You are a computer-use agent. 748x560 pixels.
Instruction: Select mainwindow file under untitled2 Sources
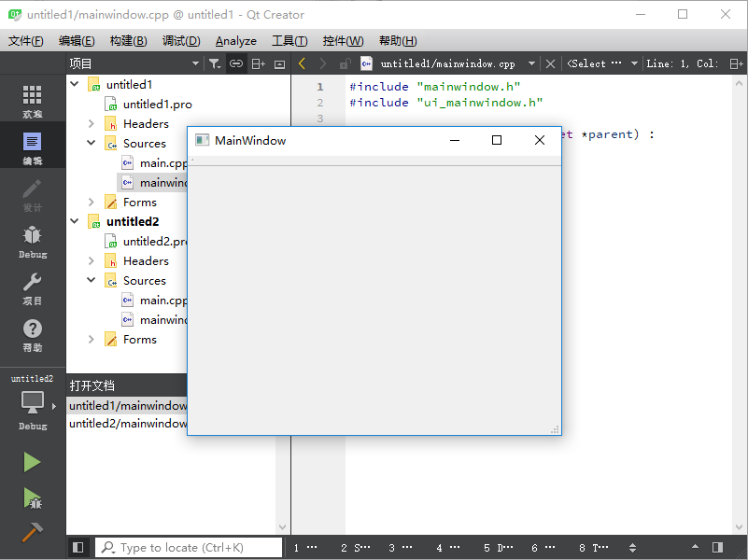pos(163,320)
